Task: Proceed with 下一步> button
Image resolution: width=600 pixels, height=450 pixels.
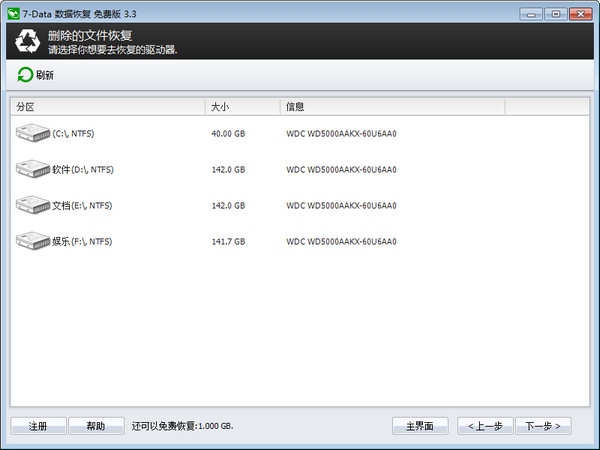Action: coord(543,426)
